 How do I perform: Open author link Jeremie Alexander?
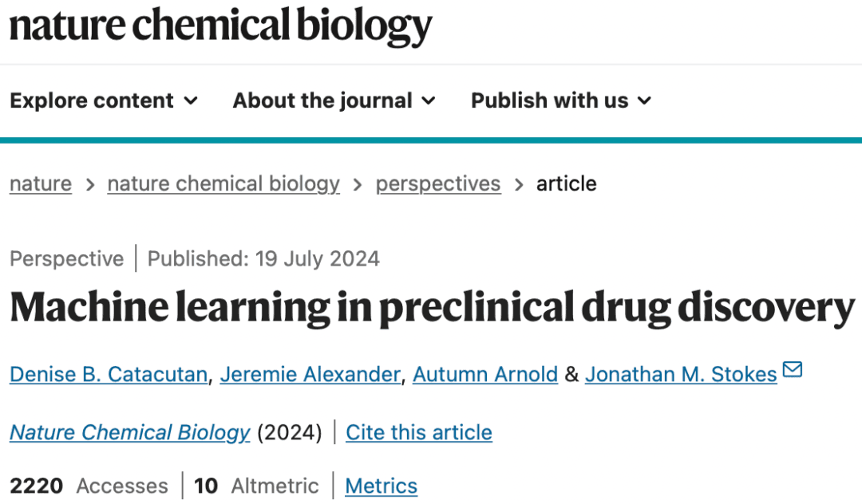310,375
